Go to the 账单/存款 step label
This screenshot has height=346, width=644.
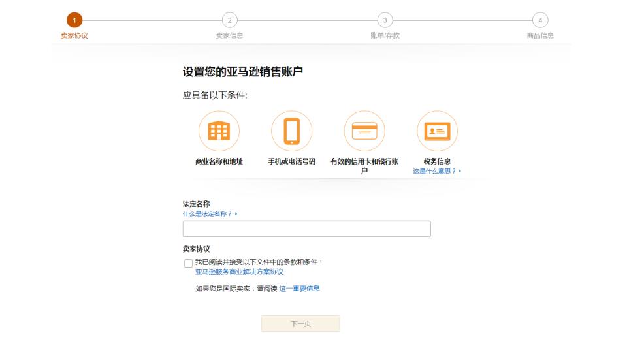coord(385,35)
